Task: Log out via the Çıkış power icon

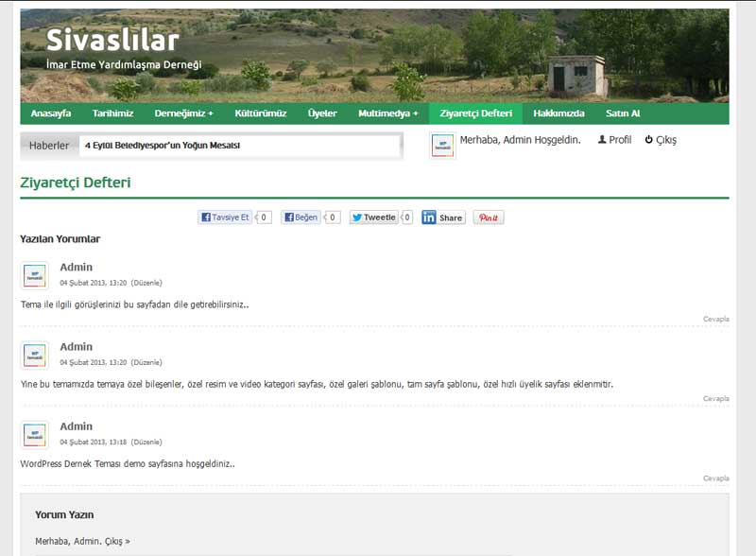Action: 661,140
